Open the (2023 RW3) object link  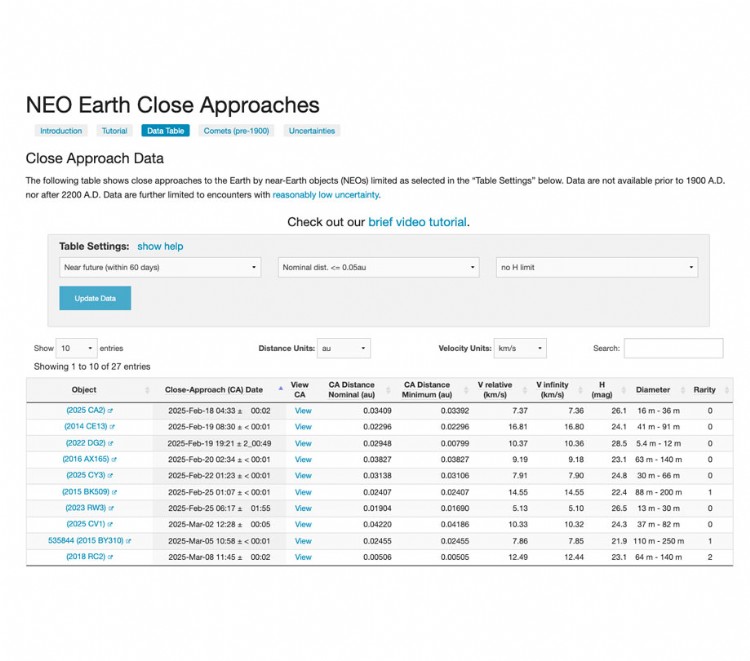(86, 508)
